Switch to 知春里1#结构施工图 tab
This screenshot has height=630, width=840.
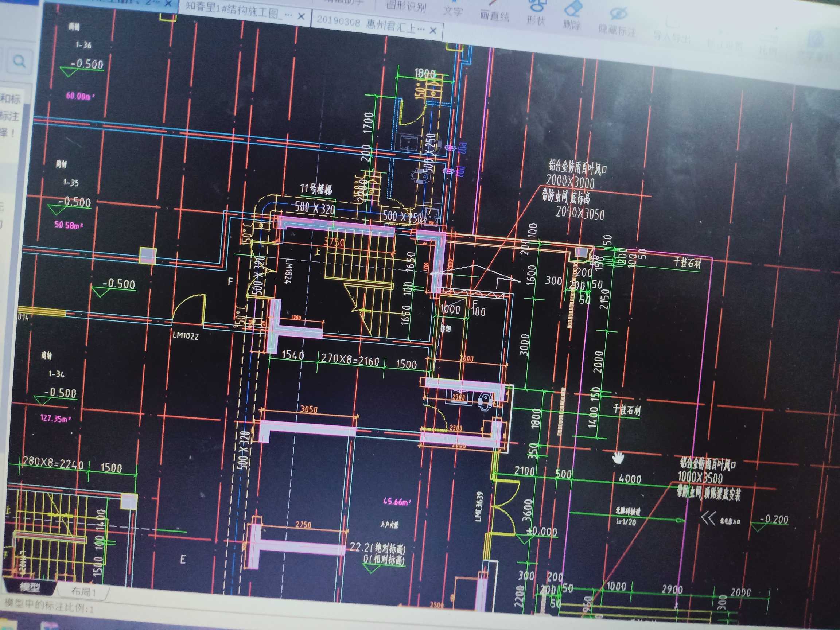239,11
